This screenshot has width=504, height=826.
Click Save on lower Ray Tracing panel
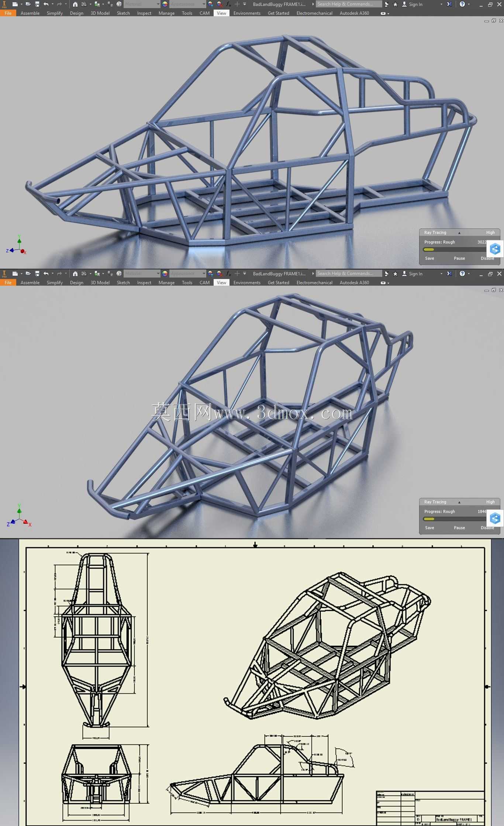[x=429, y=528]
